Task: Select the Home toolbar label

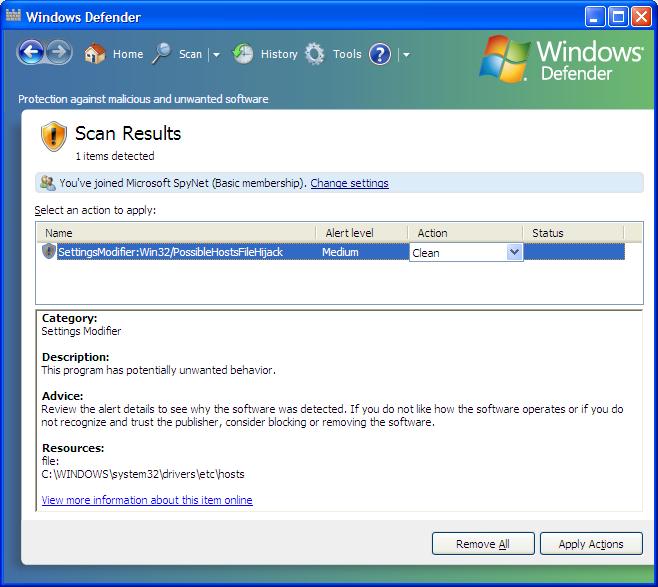Action: pyautogui.click(x=128, y=54)
